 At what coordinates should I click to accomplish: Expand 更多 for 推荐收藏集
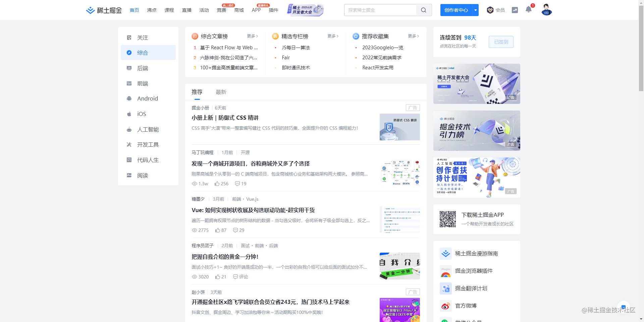pos(413,36)
